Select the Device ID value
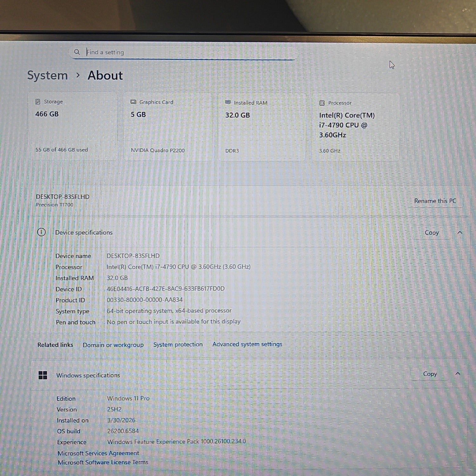This screenshot has width=476, height=476. tap(166, 288)
